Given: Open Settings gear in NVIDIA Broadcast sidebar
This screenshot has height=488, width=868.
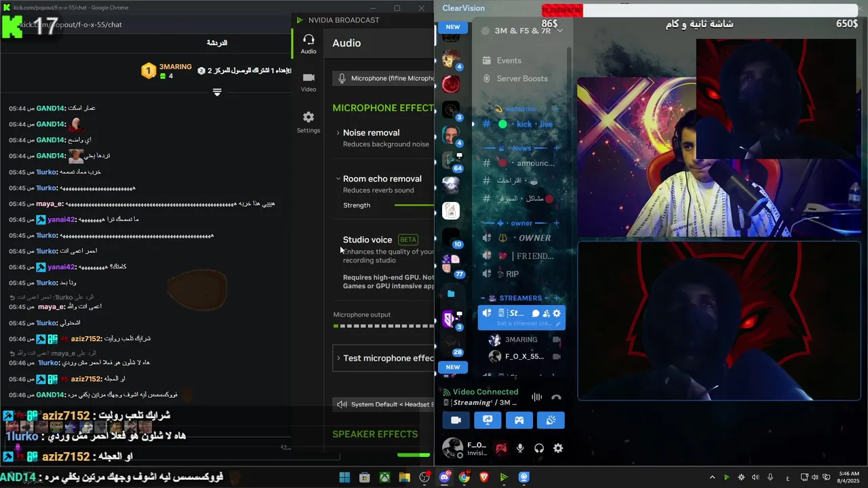Looking at the screenshot, I should [x=309, y=123].
